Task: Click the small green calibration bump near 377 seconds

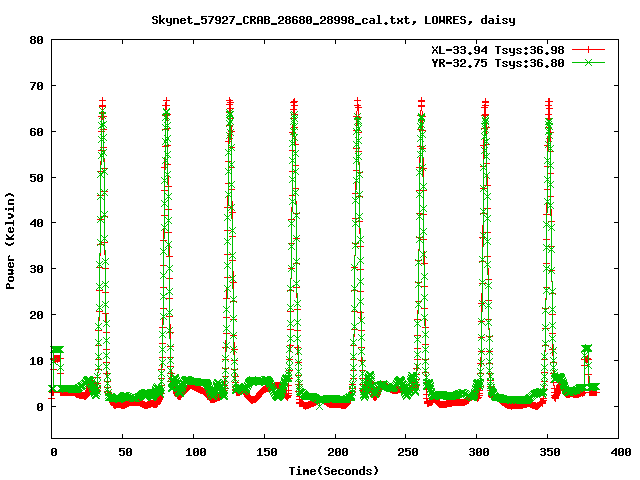Action: (x=587, y=348)
